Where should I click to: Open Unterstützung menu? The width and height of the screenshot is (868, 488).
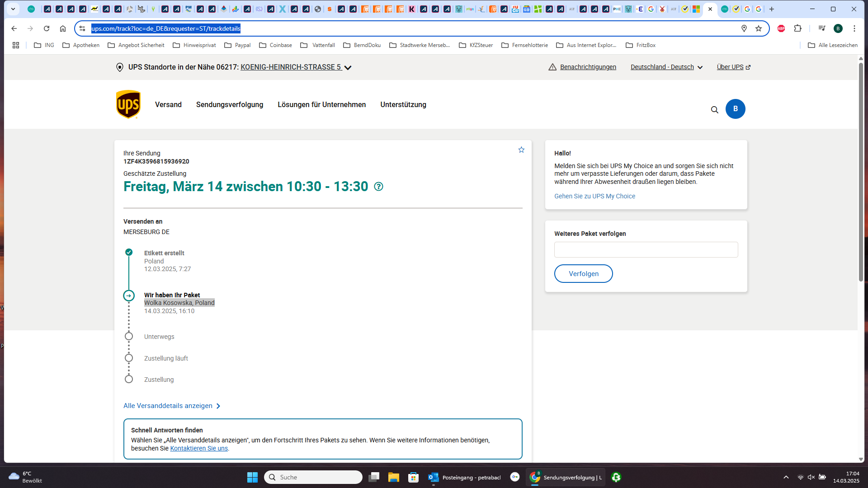(x=403, y=105)
